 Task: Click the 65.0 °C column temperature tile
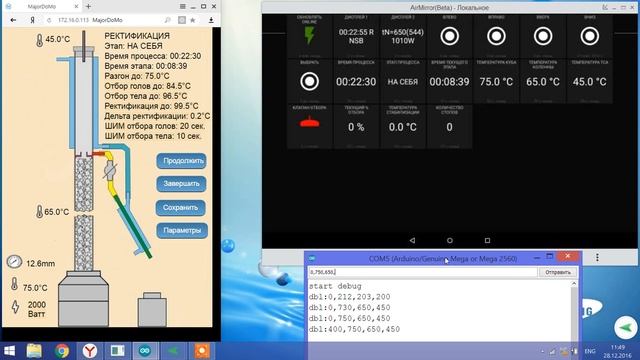tap(543, 82)
